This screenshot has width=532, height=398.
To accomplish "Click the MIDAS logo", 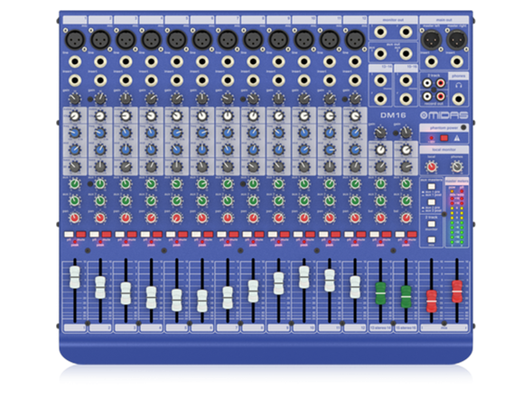I will (444, 116).
